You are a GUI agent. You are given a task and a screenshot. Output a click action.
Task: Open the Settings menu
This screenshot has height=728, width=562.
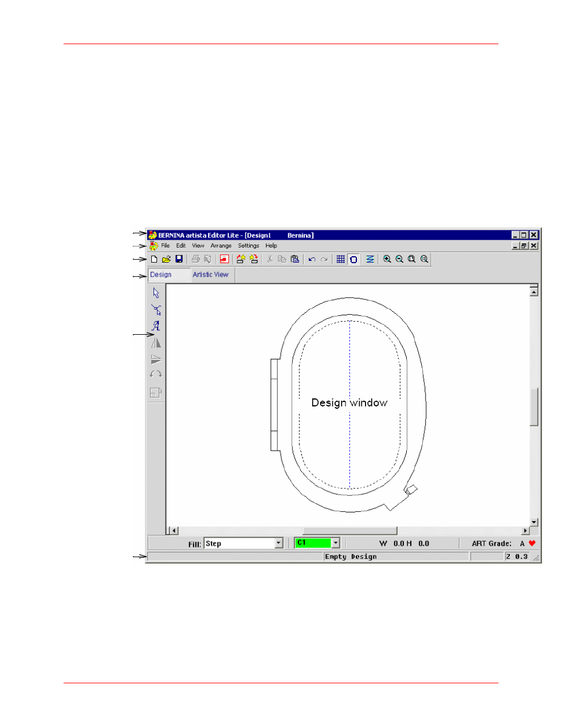pos(249,245)
